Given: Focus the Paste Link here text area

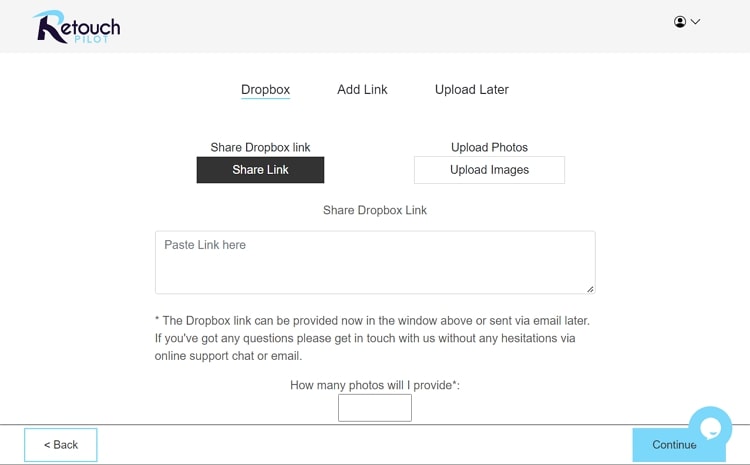Looking at the screenshot, I should [x=375, y=262].
